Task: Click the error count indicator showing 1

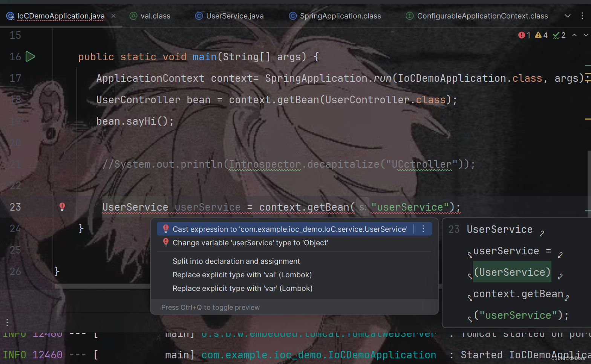Action: 524,35
